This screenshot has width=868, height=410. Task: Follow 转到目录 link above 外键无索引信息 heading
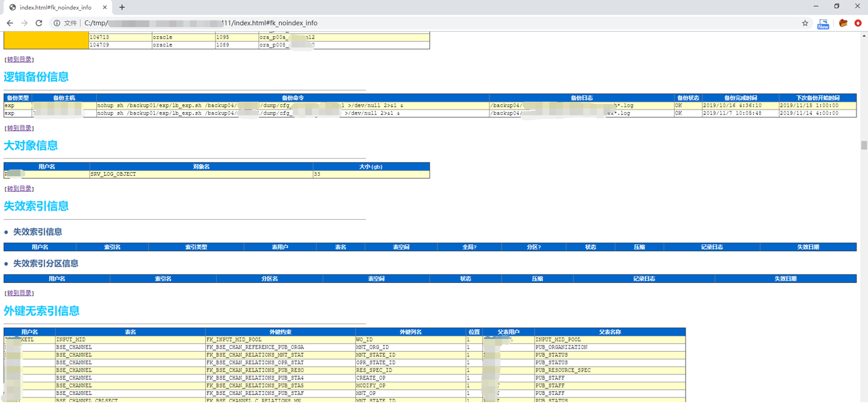pos(19,293)
